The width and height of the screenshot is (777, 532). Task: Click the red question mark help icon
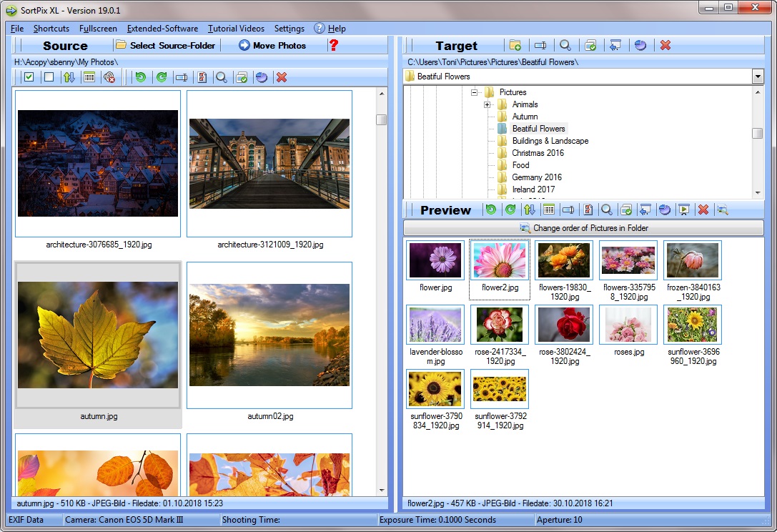pos(333,45)
